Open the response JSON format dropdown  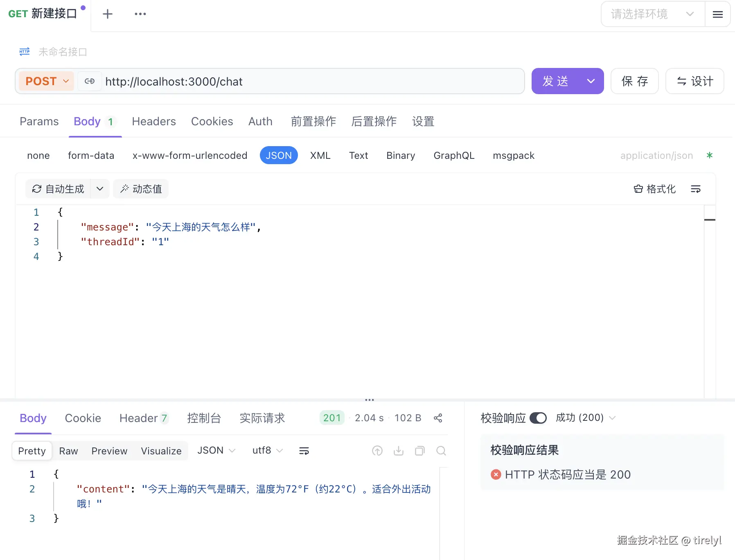coord(216,450)
